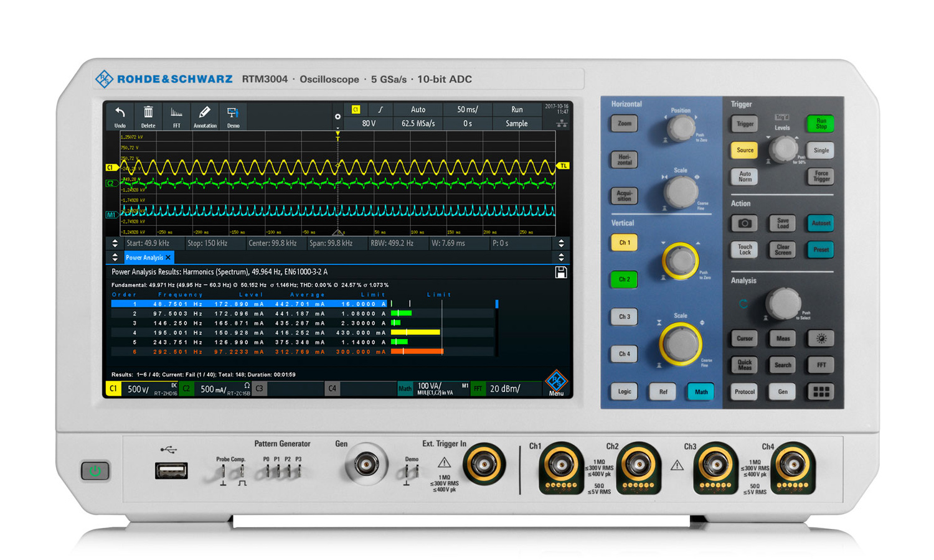Open the Auto trigger mode field
Screen dimensions: 934x560
pyautogui.click(x=418, y=110)
